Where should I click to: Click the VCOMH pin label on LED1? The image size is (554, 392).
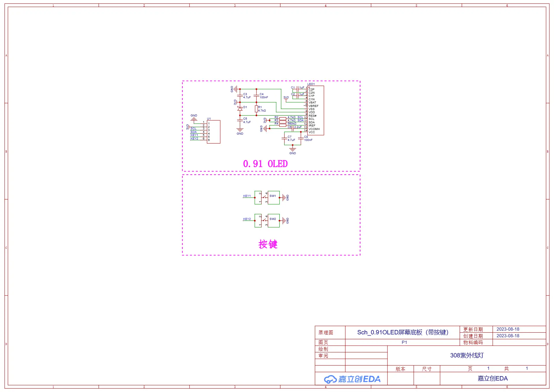[x=314, y=129]
